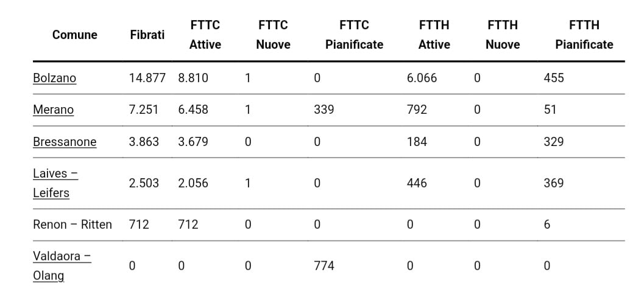Click the FTTH Pianificate column header
Screen dimensions: 644x289
click(584, 35)
